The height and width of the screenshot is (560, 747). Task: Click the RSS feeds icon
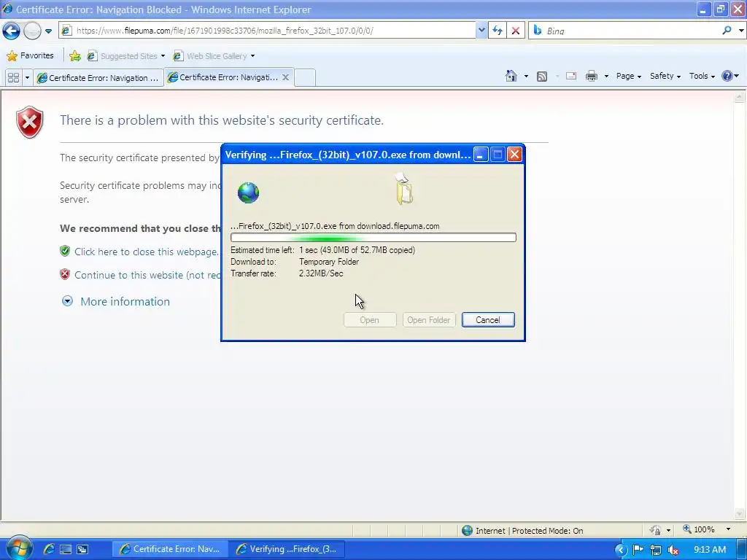coord(542,76)
